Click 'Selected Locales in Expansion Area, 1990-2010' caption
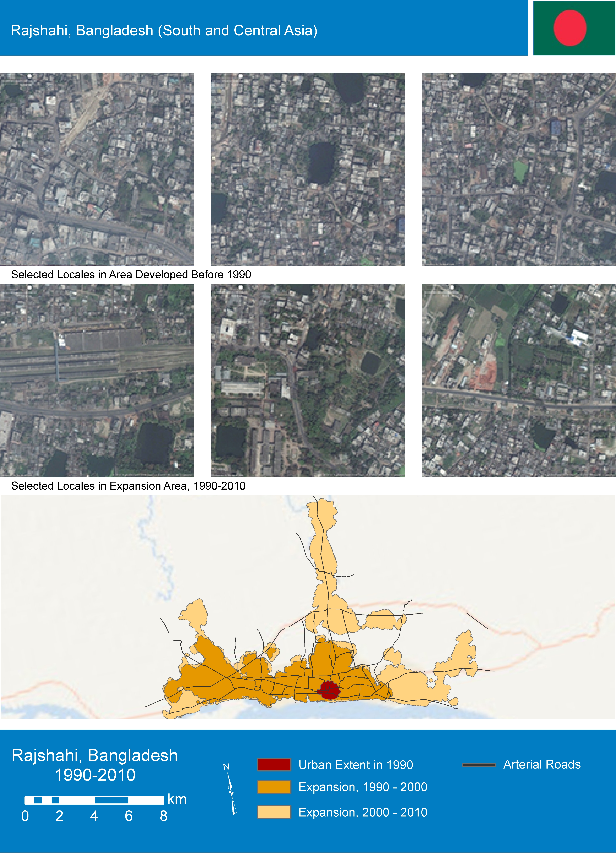616x858 pixels. [x=128, y=486]
